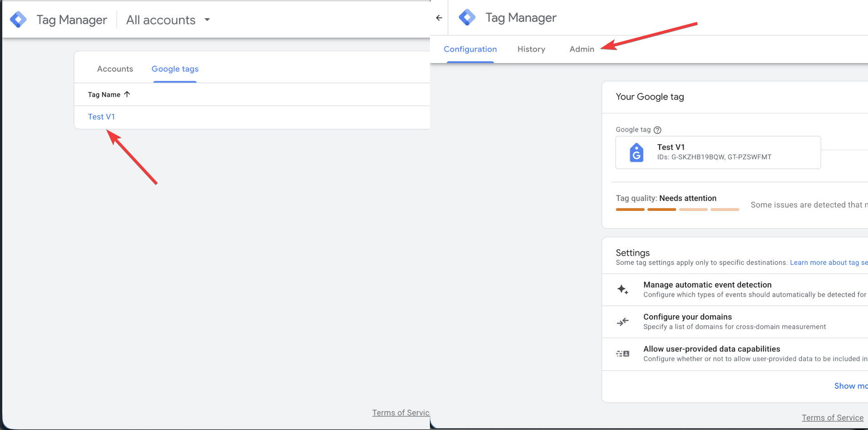868x430 pixels.
Task: Switch to the Admin tab
Action: (582, 49)
